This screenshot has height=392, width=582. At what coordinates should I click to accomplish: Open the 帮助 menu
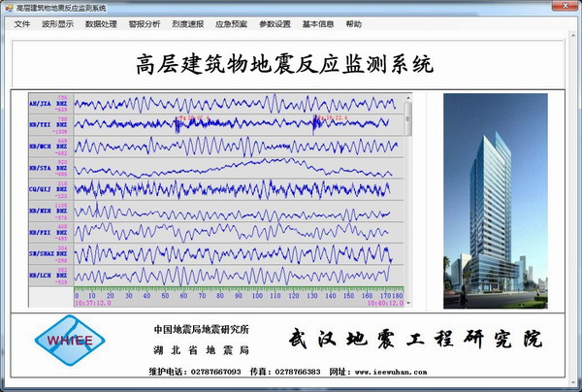point(353,22)
